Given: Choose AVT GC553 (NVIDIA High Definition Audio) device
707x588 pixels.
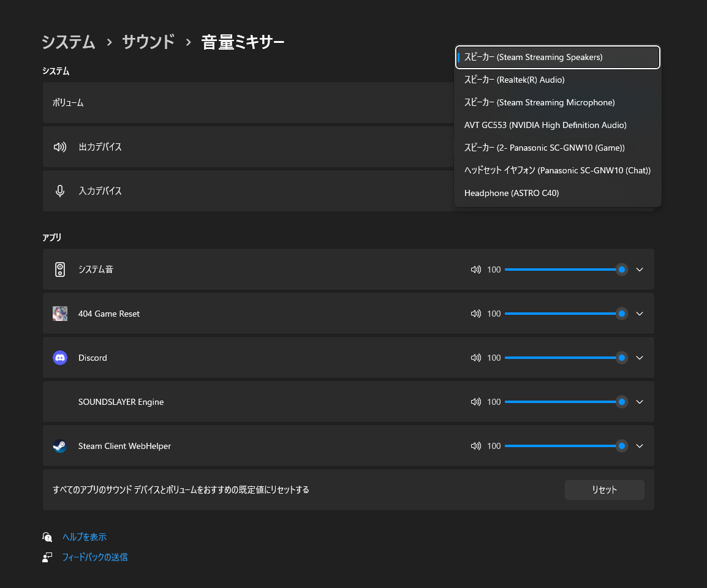Looking at the screenshot, I should click(x=545, y=125).
